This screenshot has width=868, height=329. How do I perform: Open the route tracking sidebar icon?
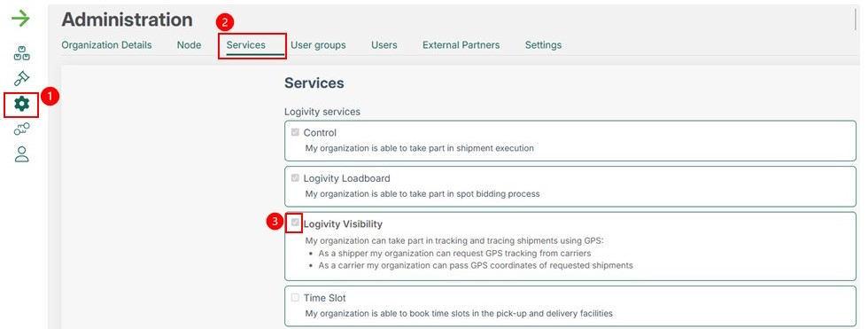[x=21, y=129]
